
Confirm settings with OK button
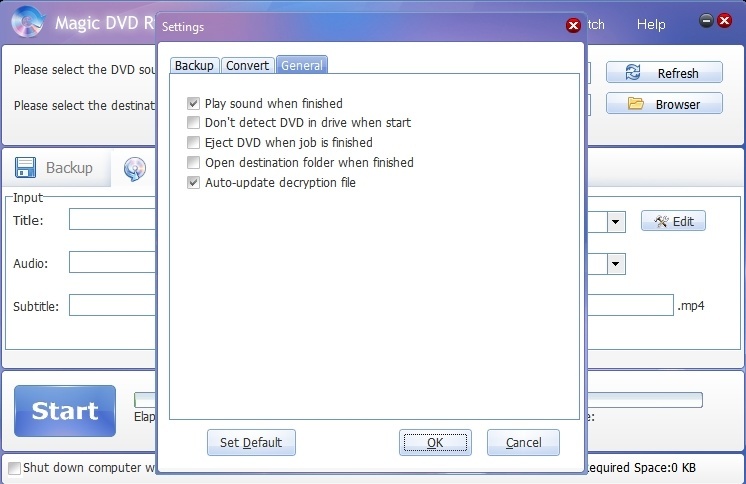(x=435, y=443)
